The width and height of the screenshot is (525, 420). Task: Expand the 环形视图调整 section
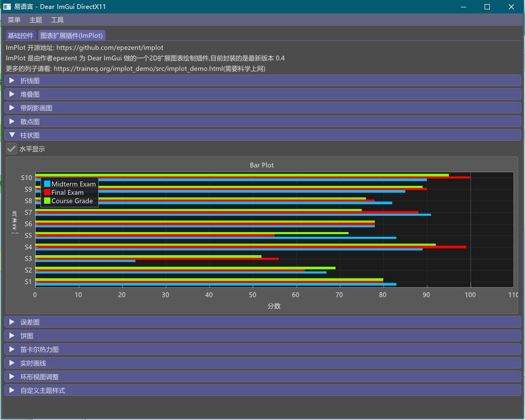262,377
